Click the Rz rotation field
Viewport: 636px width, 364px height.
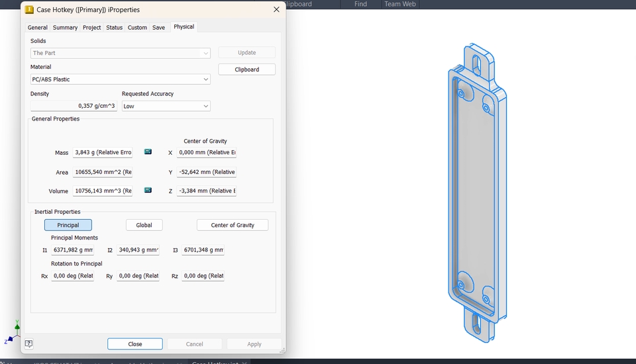coord(203,276)
